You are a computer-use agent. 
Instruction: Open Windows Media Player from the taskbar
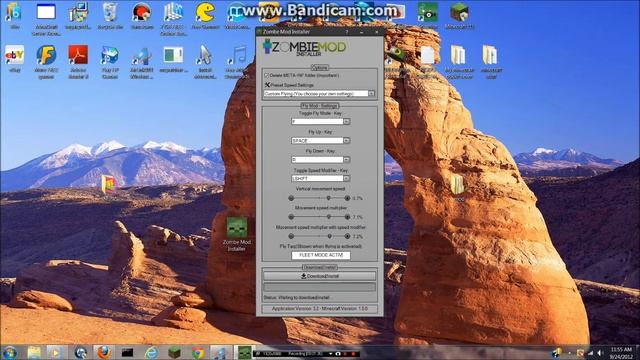tap(56, 352)
